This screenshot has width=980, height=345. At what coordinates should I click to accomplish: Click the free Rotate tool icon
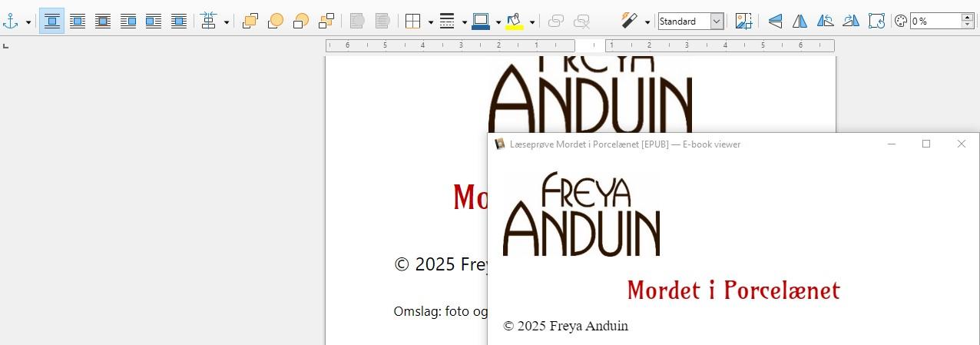(x=876, y=22)
